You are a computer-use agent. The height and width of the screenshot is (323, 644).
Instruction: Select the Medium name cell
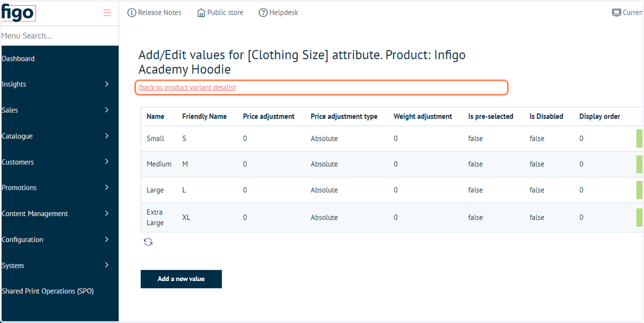(x=159, y=164)
